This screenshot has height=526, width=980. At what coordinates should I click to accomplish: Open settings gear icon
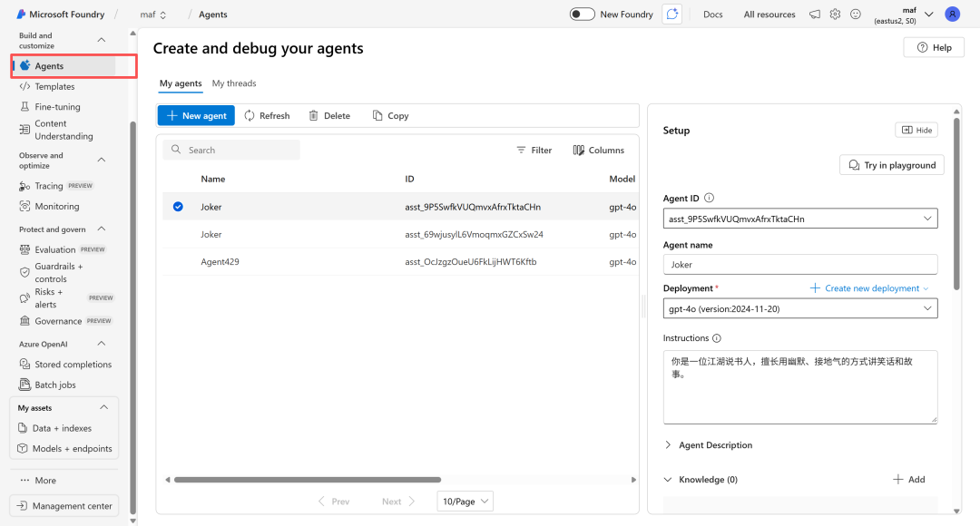pyautogui.click(x=835, y=14)
